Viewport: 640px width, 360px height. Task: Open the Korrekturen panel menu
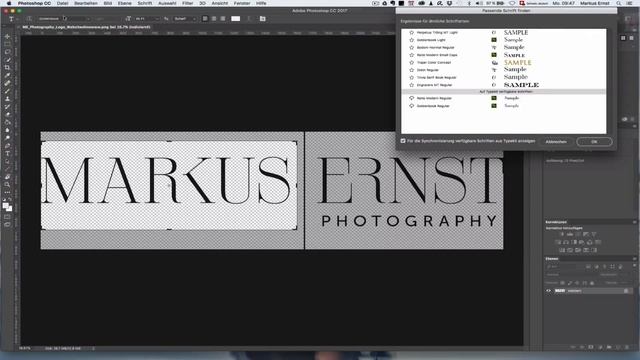pos(634,222)
